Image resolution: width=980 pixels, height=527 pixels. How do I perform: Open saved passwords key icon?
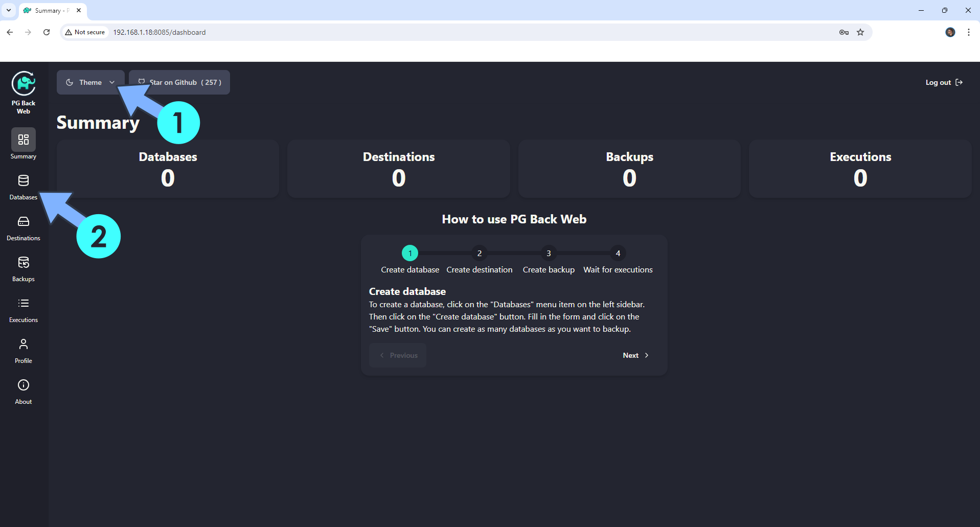point(844,32)
